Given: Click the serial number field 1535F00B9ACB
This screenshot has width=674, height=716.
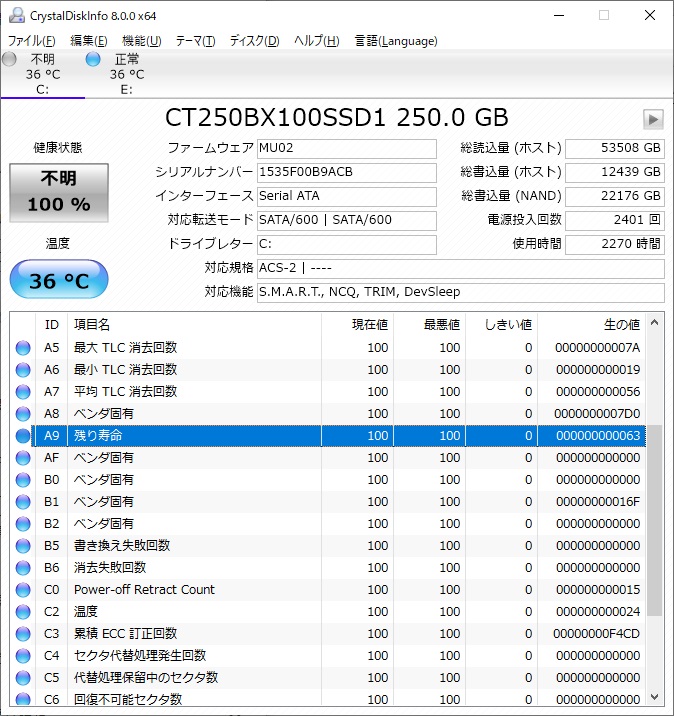Looking at the screenshot, I should click(x=347, y=173).
